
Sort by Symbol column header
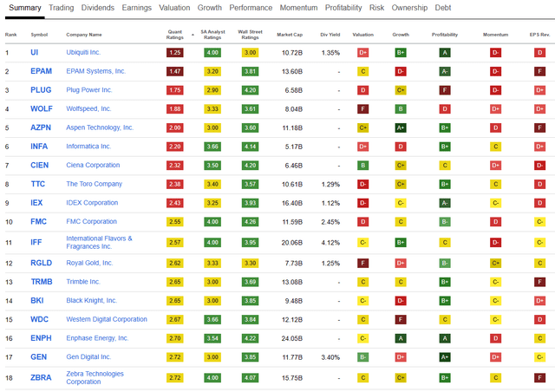39,35
